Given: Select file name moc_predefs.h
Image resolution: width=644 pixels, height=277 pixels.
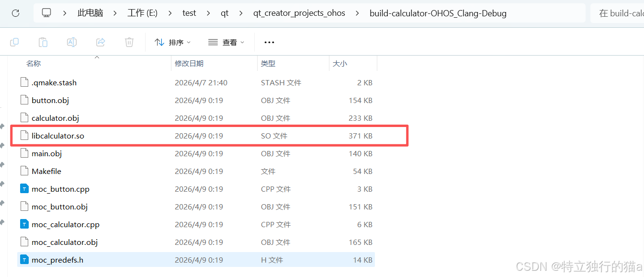Looking at the screenshot, I should [57, 260].
